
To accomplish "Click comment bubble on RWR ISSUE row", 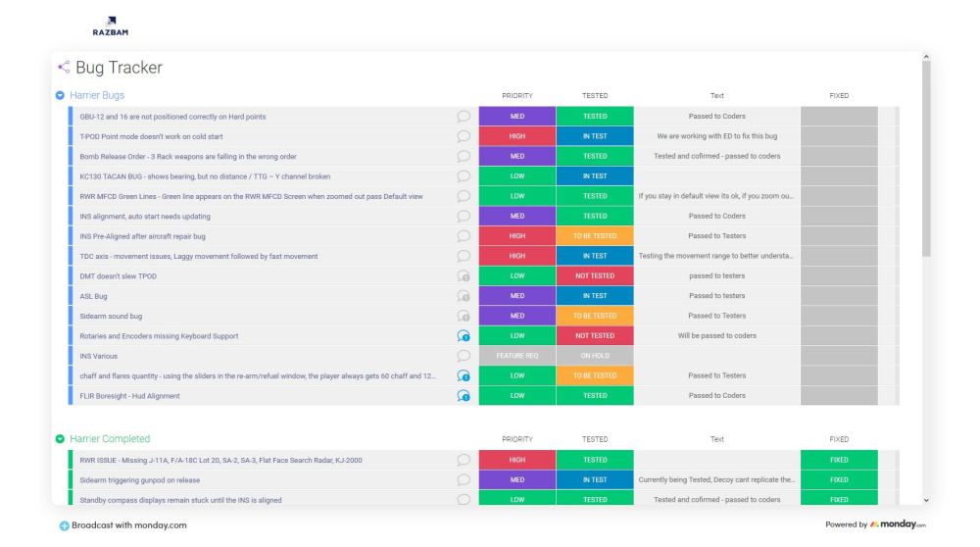I will (x=465, y=460).
